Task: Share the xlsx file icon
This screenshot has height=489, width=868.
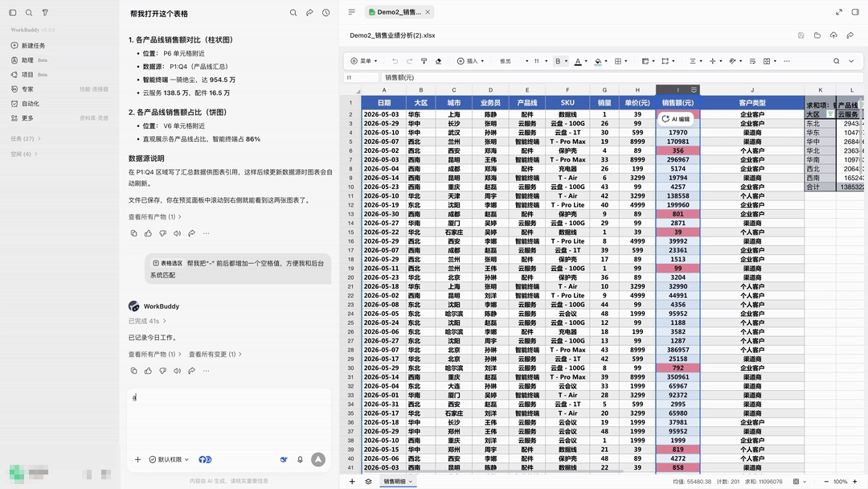Action: pos(850,35)
